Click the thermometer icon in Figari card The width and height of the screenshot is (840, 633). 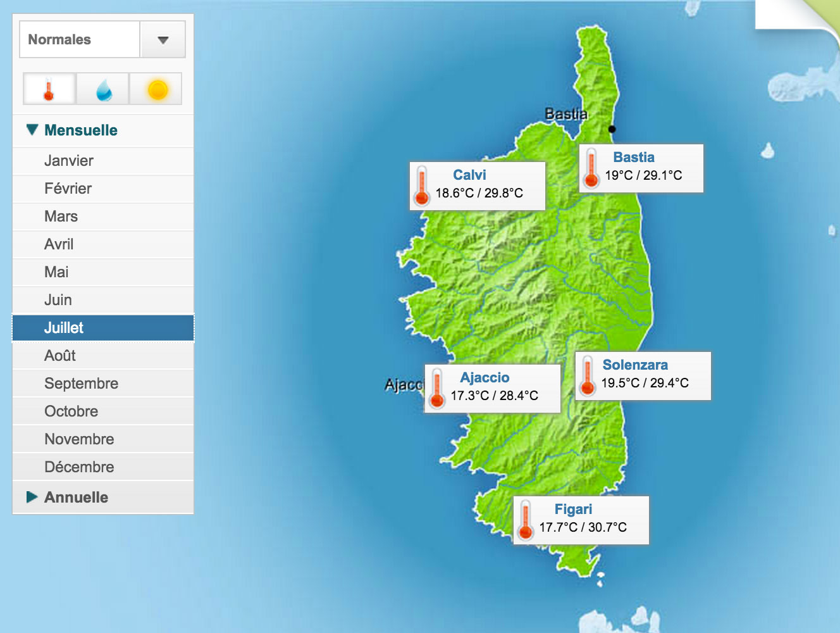525,520
